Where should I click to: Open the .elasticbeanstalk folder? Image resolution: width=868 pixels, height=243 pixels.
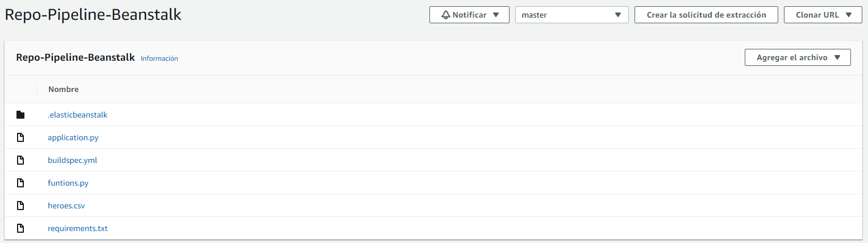pyautogui.click(x=77, y=115)
